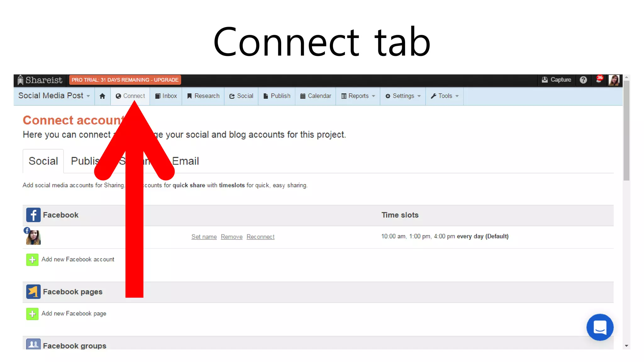
Task: Open the Publish nav item
Action: click(x=277, y=96)
